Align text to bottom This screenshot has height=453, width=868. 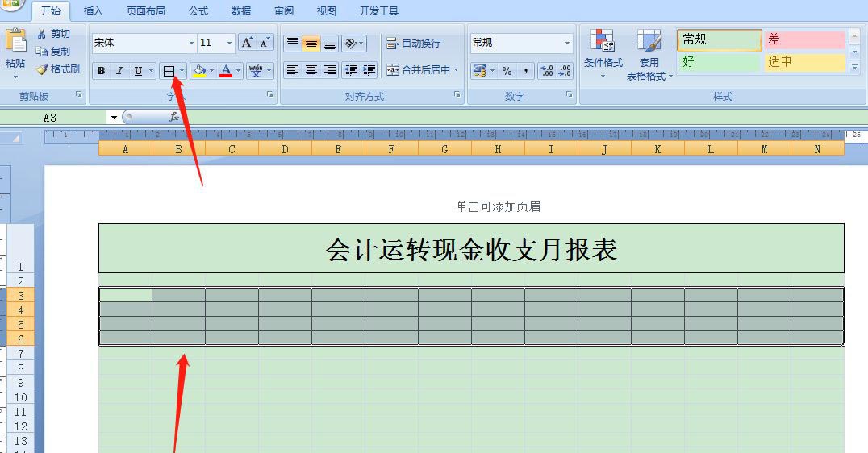tap(329, 44)
